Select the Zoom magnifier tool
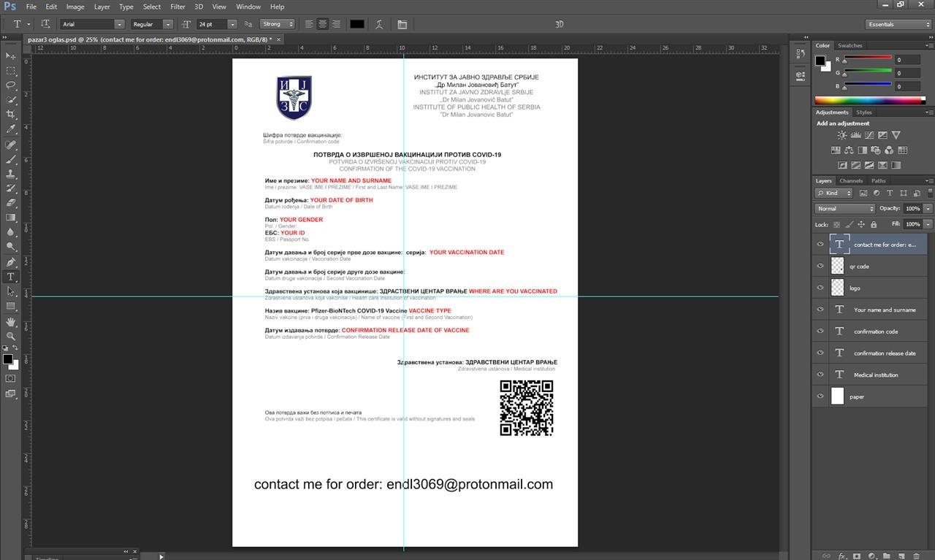This screenshot has height=560, width=935. (x=10, y=336)
